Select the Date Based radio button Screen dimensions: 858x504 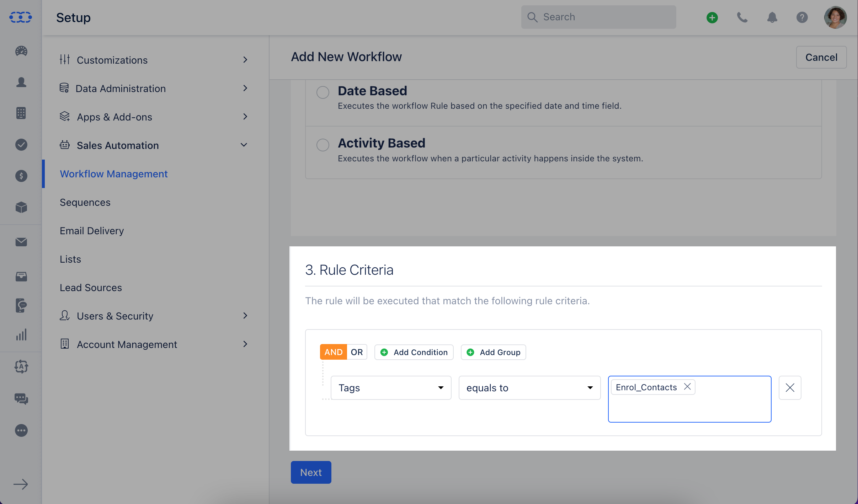click(x=323, y=92)
